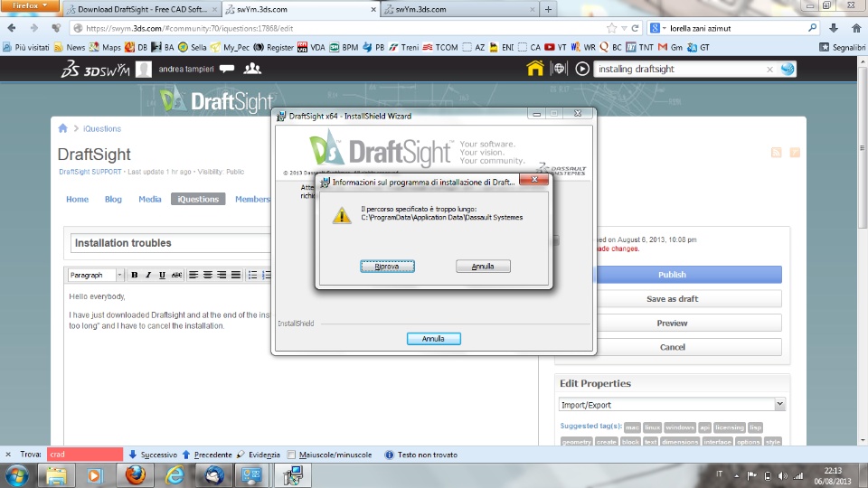This screenshot has width=868, height=488.
Task: Apply strikethrough formatting in the editor
Action: point(176,275)
